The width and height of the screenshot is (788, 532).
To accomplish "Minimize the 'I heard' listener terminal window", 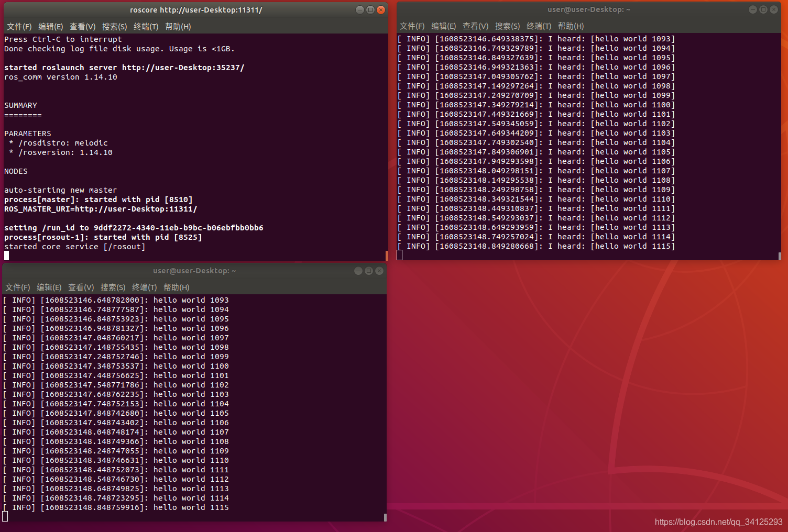I will click(x=753, y=9).
